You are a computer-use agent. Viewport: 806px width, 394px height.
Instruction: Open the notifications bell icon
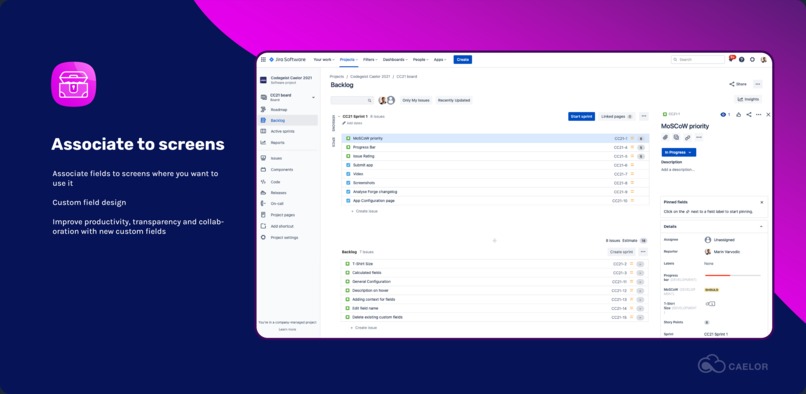coord(731,59)
